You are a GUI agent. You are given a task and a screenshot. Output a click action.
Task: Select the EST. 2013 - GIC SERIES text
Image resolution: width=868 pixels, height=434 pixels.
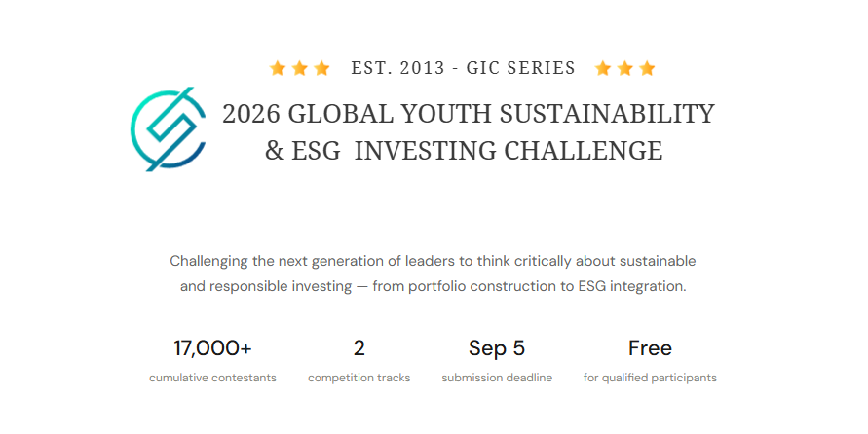[464, 68]
